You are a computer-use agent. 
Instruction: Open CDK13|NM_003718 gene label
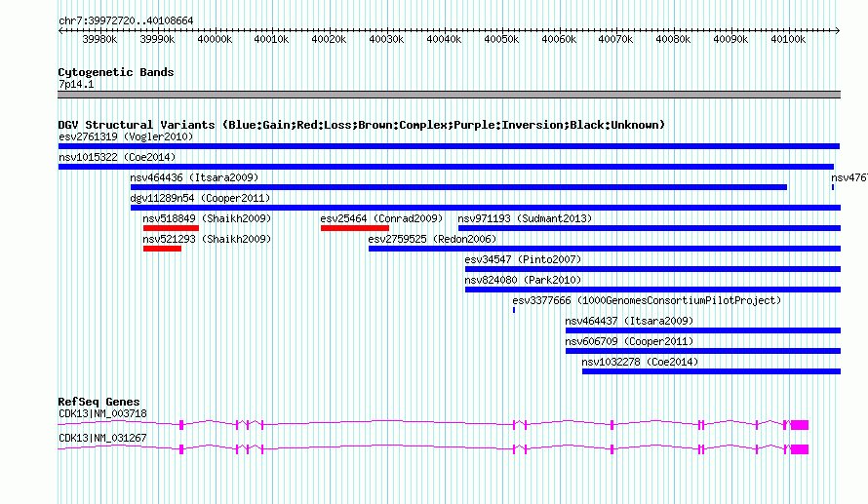point(103,413)
